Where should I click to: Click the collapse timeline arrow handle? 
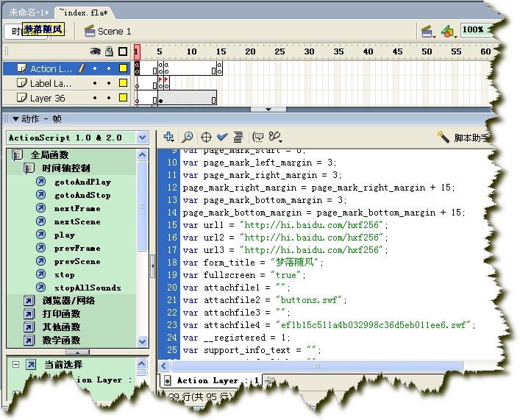268,110
